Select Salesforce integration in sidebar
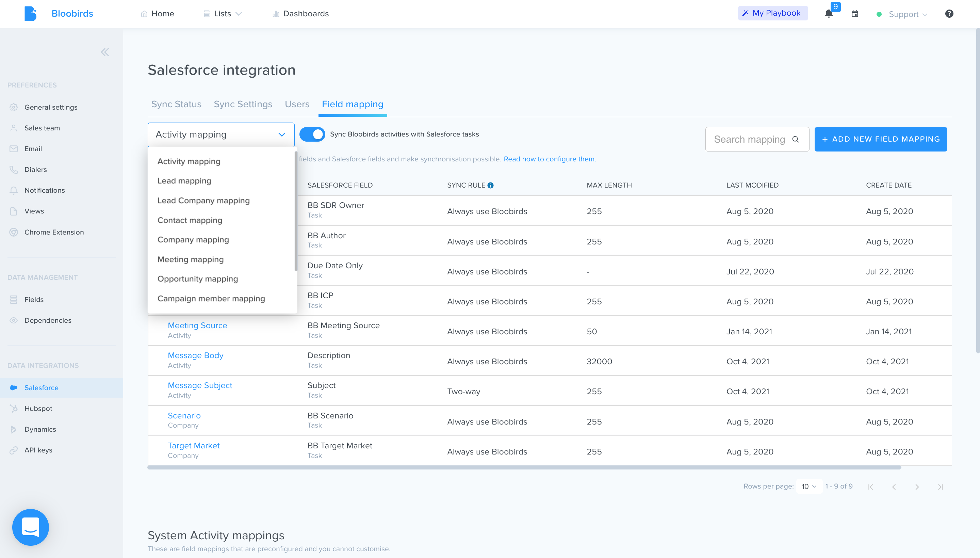980x558 pixels. point(61,388)
